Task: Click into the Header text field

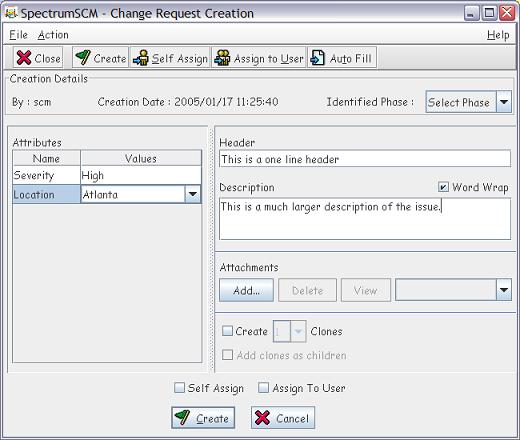Action: coord(365,159)
